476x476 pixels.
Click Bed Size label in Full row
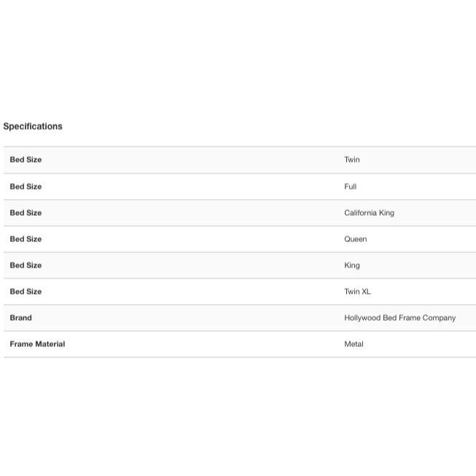coord(26,187)
